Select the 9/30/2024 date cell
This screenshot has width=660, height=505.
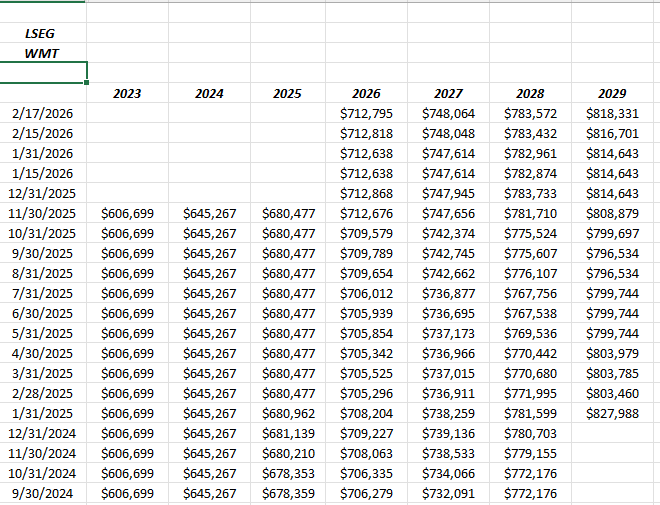click(47, 493)
